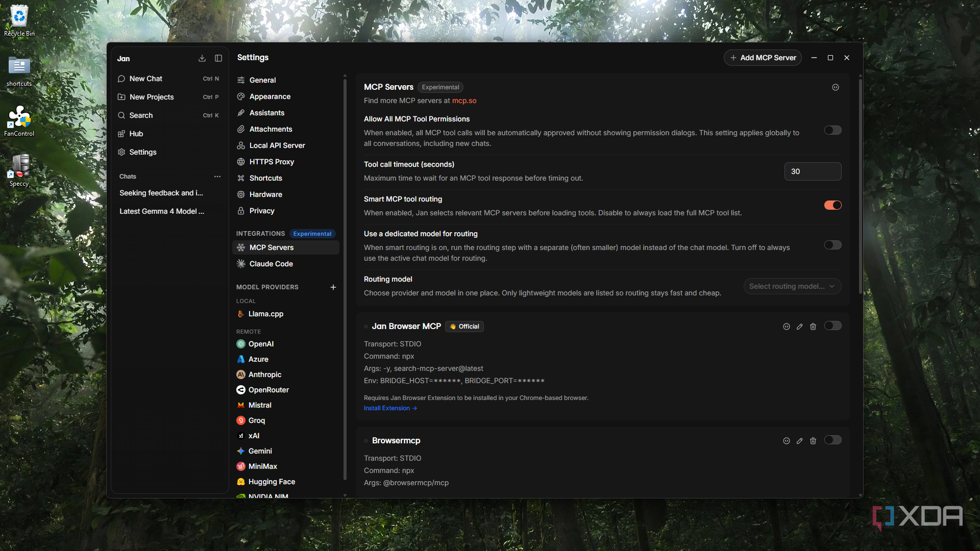Click the download icon next to Jan title
Viewport: 980px width, 551px height.
click(202, 58)
